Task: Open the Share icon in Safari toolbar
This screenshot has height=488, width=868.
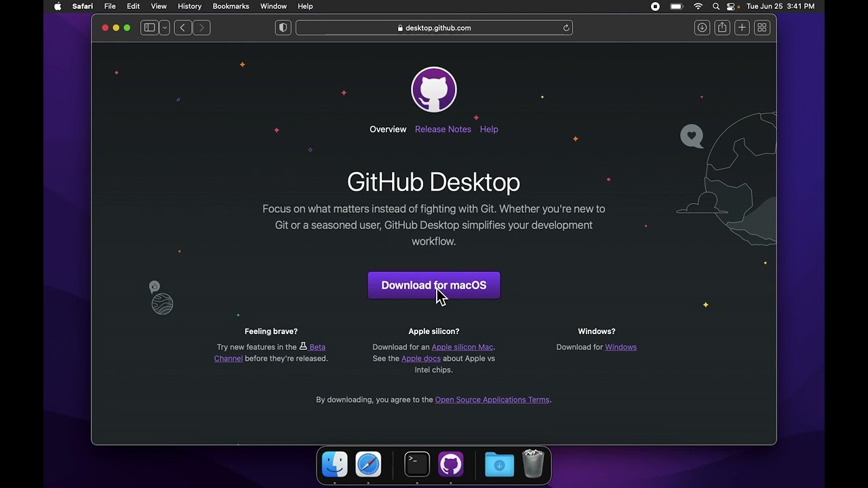Action: click(722, 28)
